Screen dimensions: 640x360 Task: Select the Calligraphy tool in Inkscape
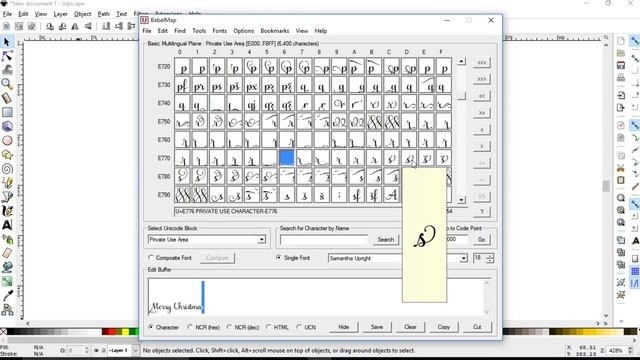(x=7, y=211)
